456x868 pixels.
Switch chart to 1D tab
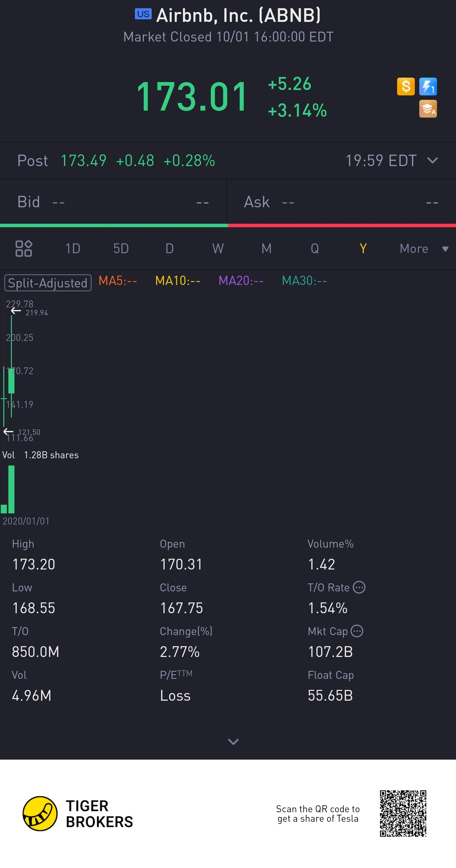pos(73,249)
